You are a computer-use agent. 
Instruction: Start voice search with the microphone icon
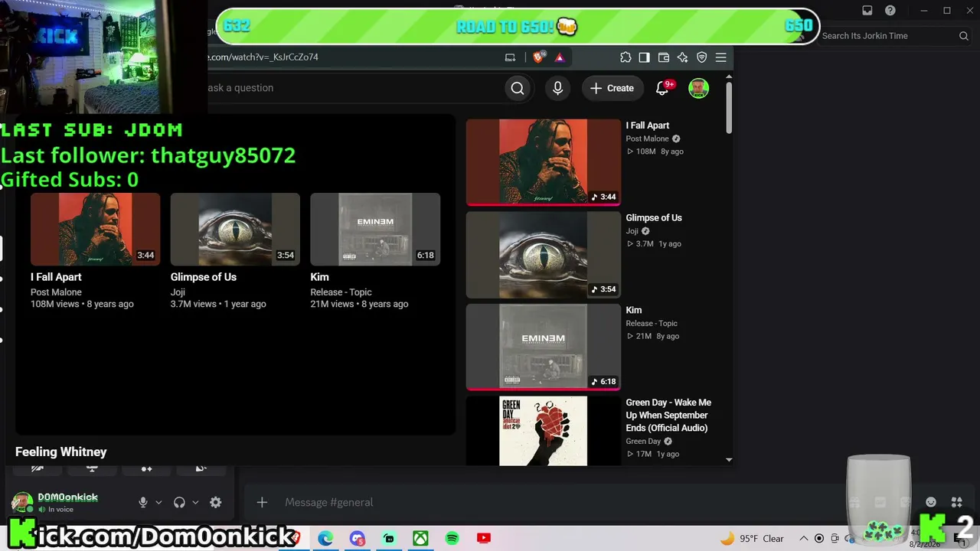[557, 88]
